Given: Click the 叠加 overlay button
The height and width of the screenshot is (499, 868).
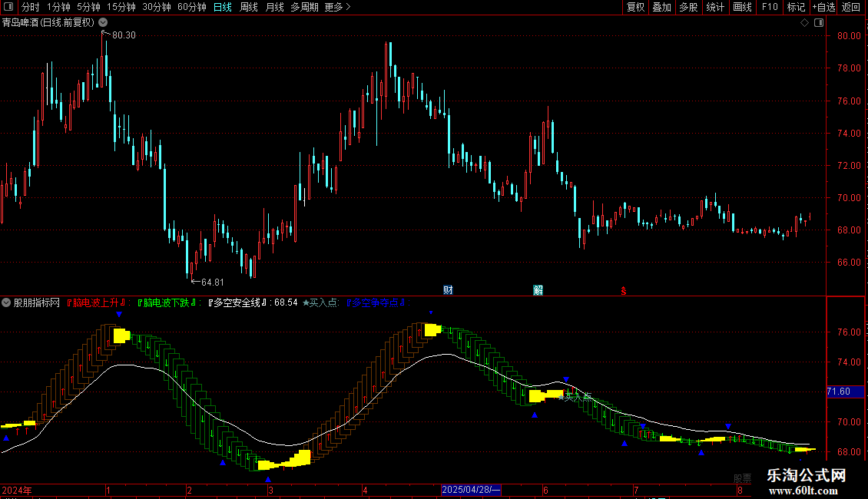Looking at the screenshot, I should pyautogui.click(x=661, y=7).
